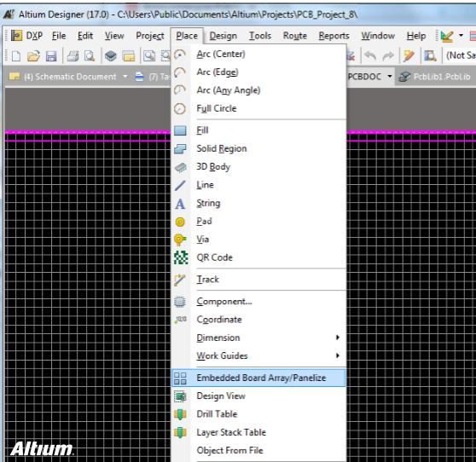Click Layer Stack Table entry

tap(258, 432)
